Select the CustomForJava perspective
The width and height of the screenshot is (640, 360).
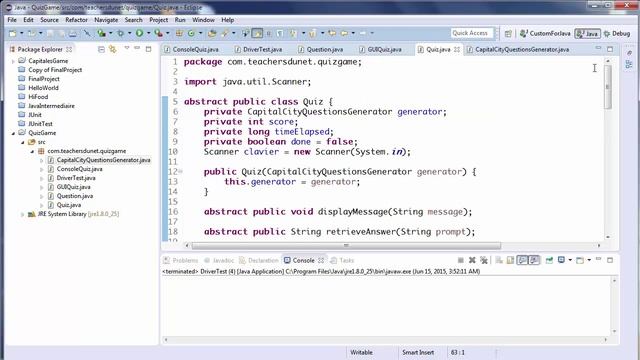click(x=545, y=33)
